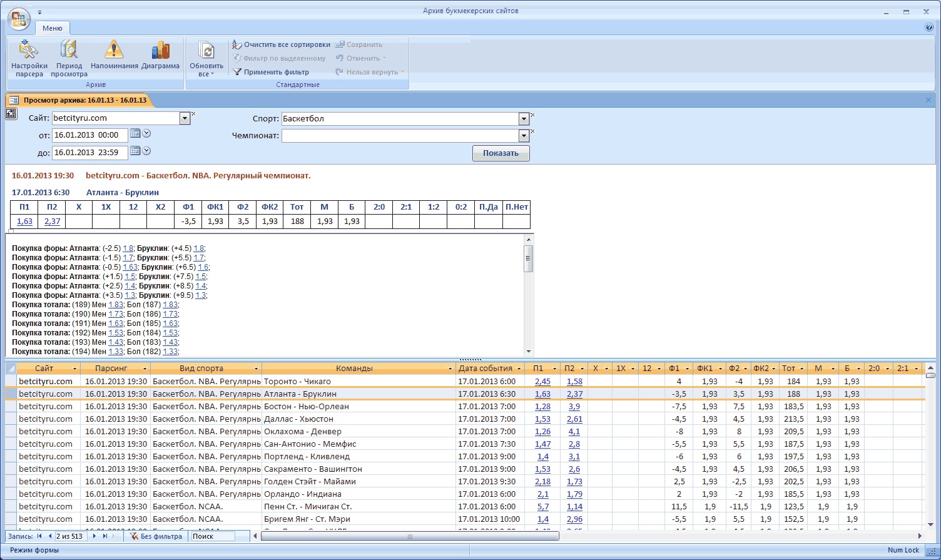Open the Диаграмма chart icon
Image resolution: width=941 pixels, height=560 pixels.
coord(160,51)
